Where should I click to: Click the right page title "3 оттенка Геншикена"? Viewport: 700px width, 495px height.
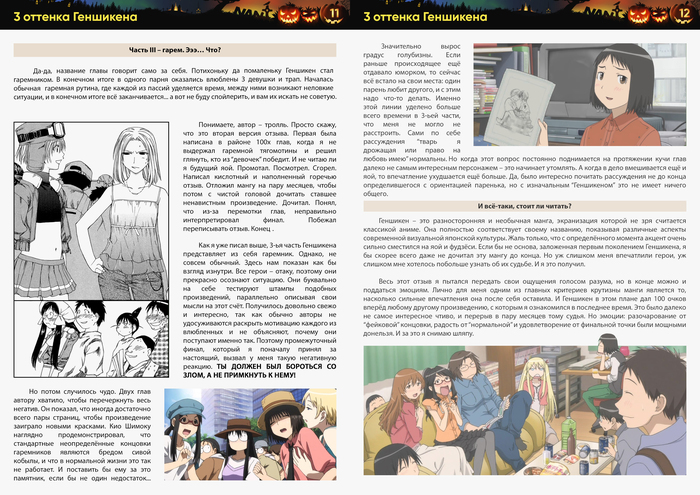[425, 17]
